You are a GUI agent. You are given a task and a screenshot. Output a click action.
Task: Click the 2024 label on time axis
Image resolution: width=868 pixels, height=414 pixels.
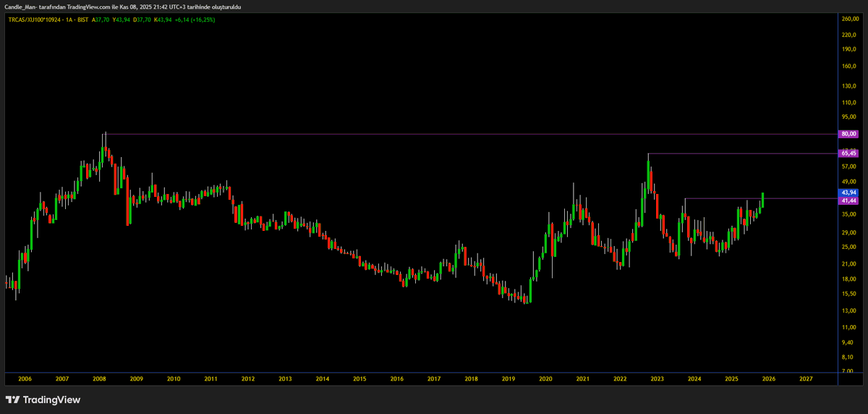click(x=695, y=379)
